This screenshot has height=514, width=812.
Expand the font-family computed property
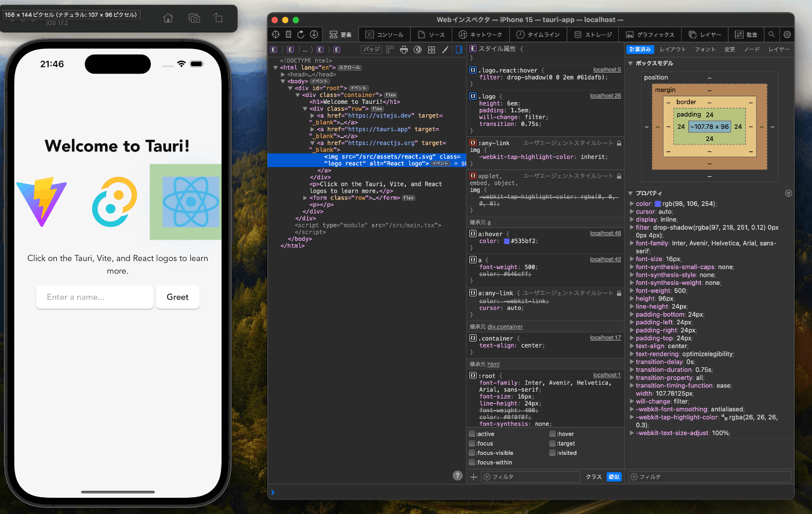pos(632,244)
